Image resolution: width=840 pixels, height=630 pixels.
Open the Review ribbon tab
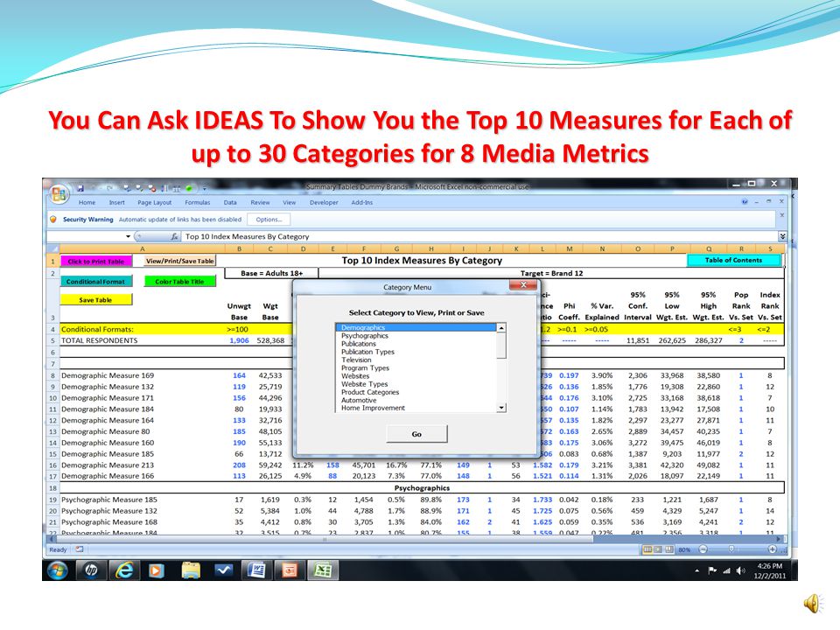261,202
